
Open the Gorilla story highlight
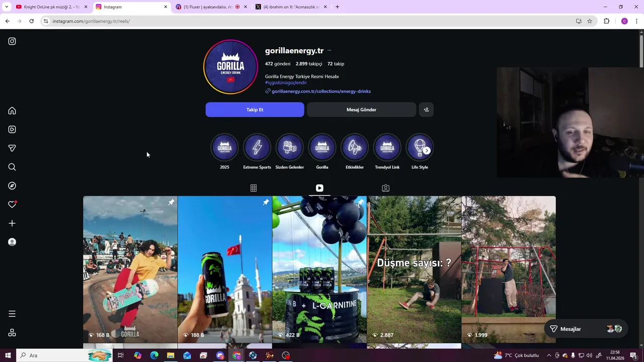point(322,152)
